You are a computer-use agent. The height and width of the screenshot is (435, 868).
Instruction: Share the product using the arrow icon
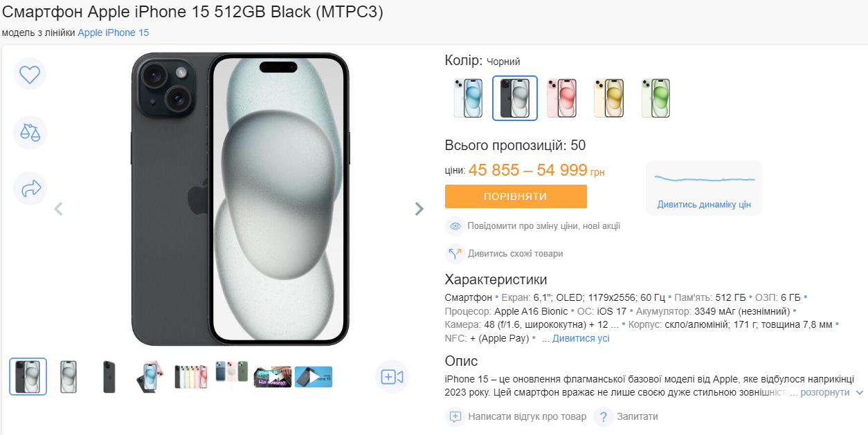[x=30, y=188]
